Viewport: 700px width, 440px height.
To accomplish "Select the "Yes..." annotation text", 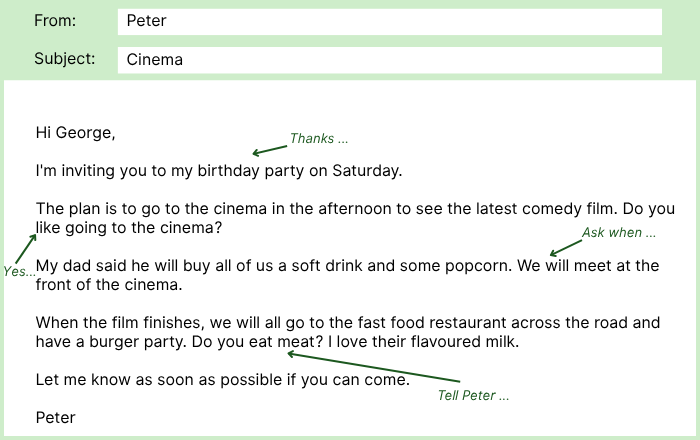I will point(19,271).
